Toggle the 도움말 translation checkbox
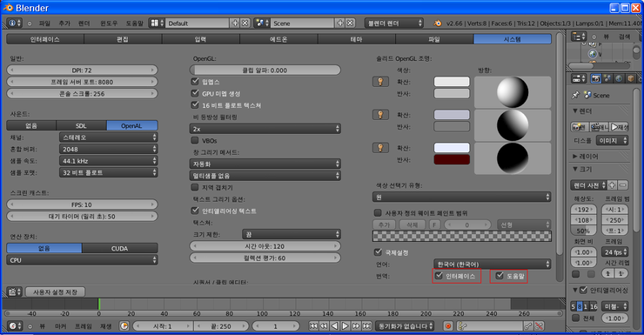 point(500,276)
